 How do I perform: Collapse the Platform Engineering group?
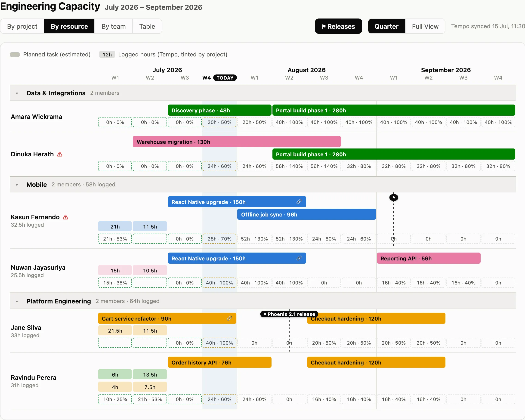(x=17, y=301)
